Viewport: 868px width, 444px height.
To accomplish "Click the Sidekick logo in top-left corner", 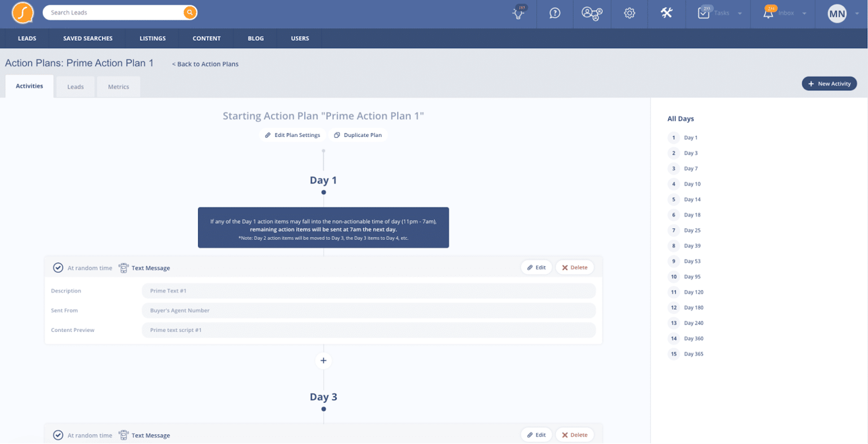I will (x=22, y=12).
